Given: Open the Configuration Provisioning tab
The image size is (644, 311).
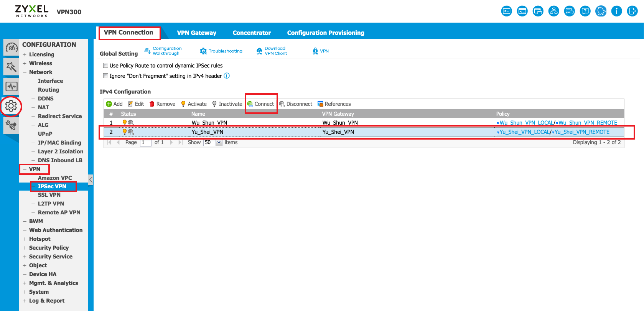Looking at the screenshot, I should pyautogui.click(x=326, y=33).
